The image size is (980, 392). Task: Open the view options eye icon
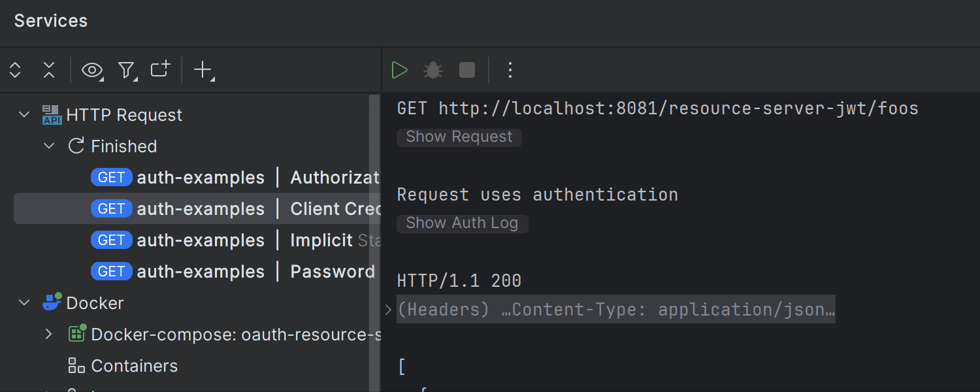(x=91, y=70)
